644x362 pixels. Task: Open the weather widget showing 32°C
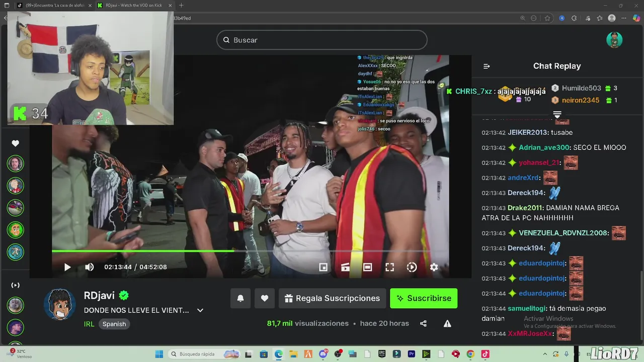[20, 354]
